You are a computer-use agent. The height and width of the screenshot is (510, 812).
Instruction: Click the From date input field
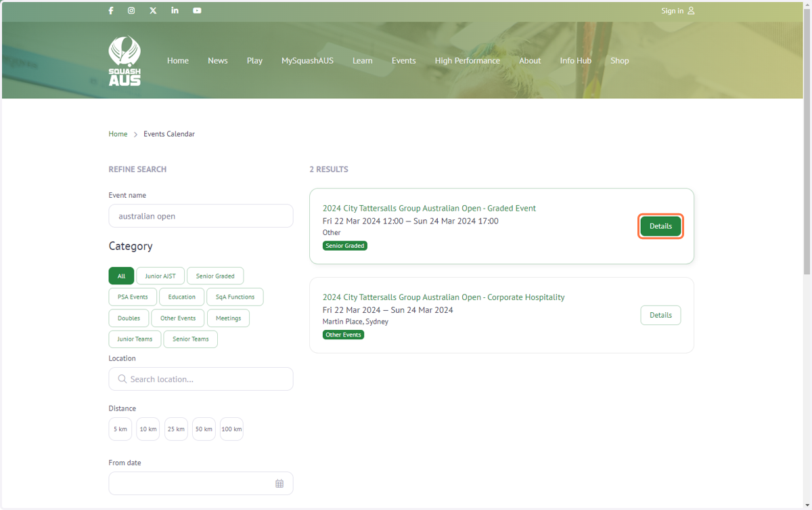click(x=201, y=484)
